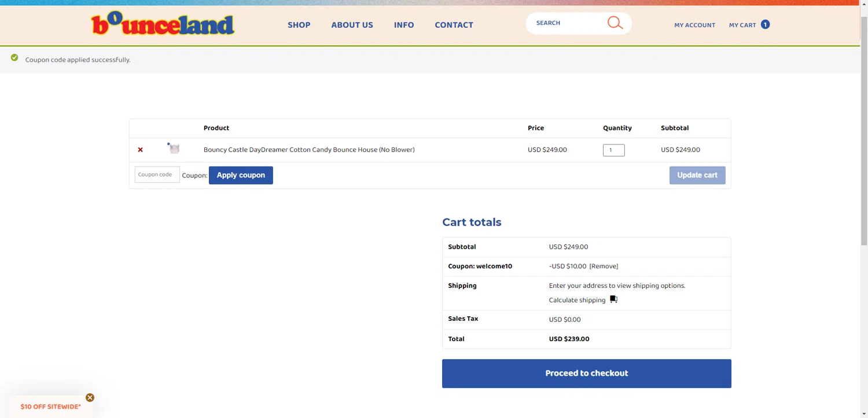Click the Coupon code field
This screenshot has width=868, height=418.
pos(157,175)
